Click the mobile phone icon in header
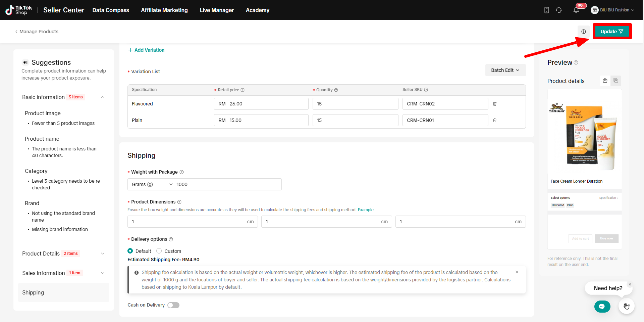 (546, 10)
